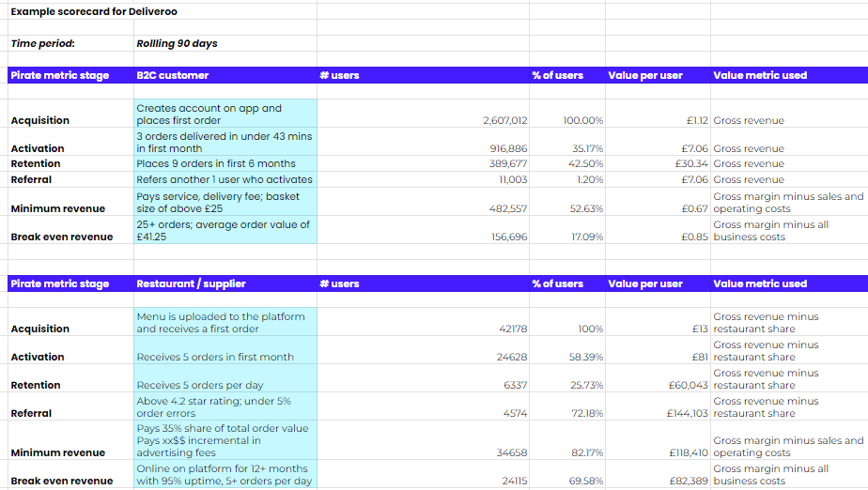This screenshot has width=868, height=490.
Task: Select the 35.17% cell
Action: click(567, 142)
